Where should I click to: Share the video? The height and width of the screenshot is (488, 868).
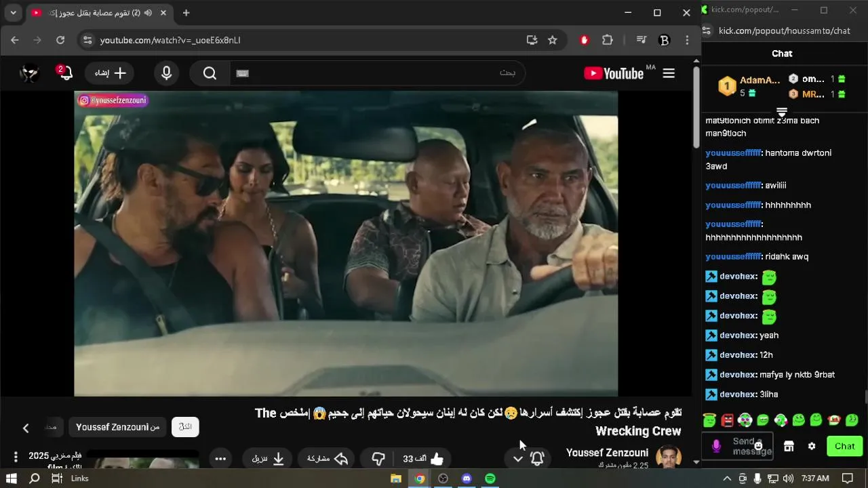[x=328, y=459]
